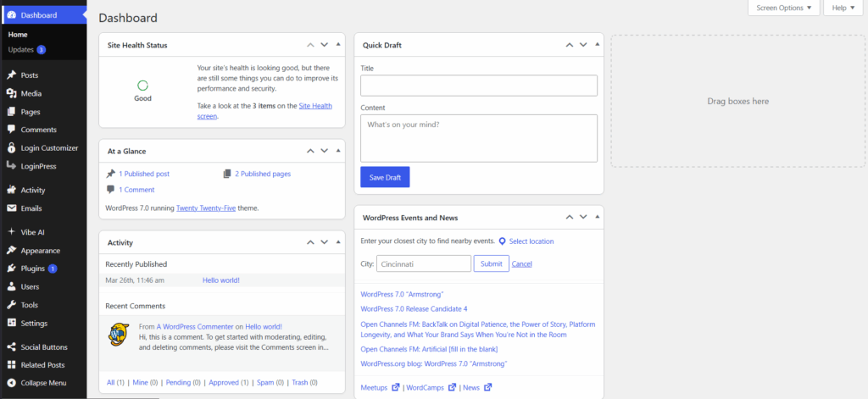Filter comments by Pending
The width and height of the screenshot is (868, 399).
(x=177, y=382)
